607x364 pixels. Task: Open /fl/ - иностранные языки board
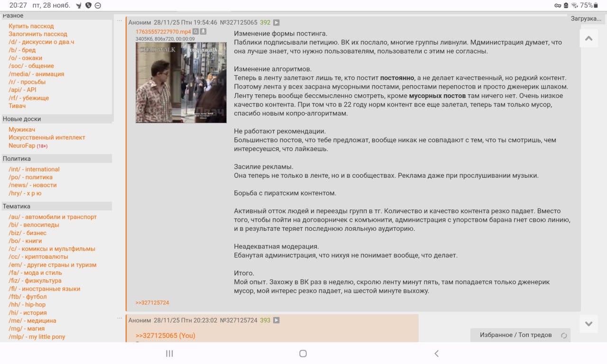coord(44,289)
